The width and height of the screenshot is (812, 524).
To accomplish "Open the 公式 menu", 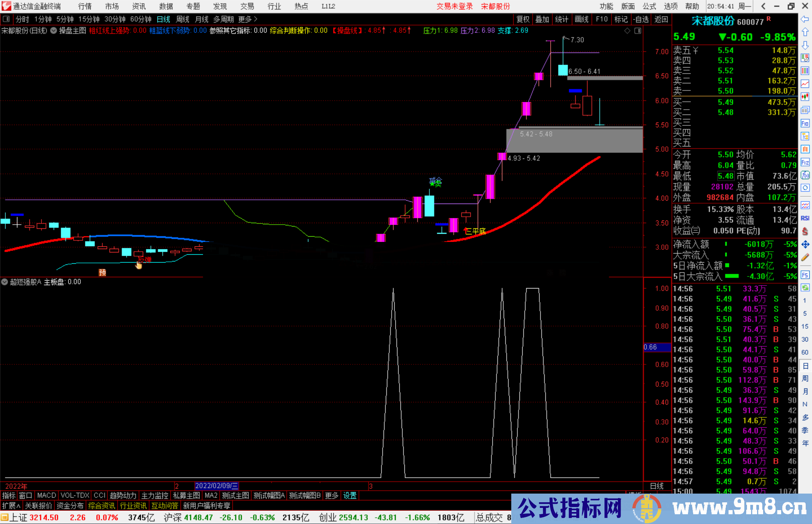I will [x=649, y=6].
